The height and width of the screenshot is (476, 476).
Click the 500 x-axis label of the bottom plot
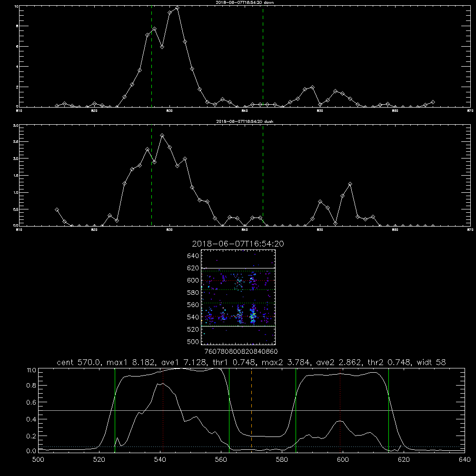(38, 460)
